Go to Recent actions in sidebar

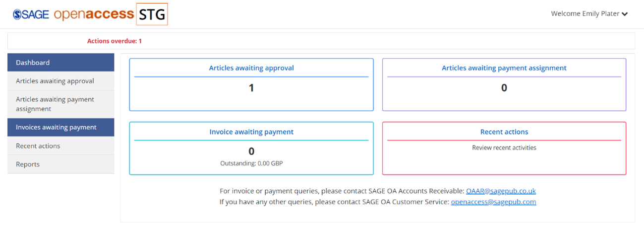click(61, 146)
